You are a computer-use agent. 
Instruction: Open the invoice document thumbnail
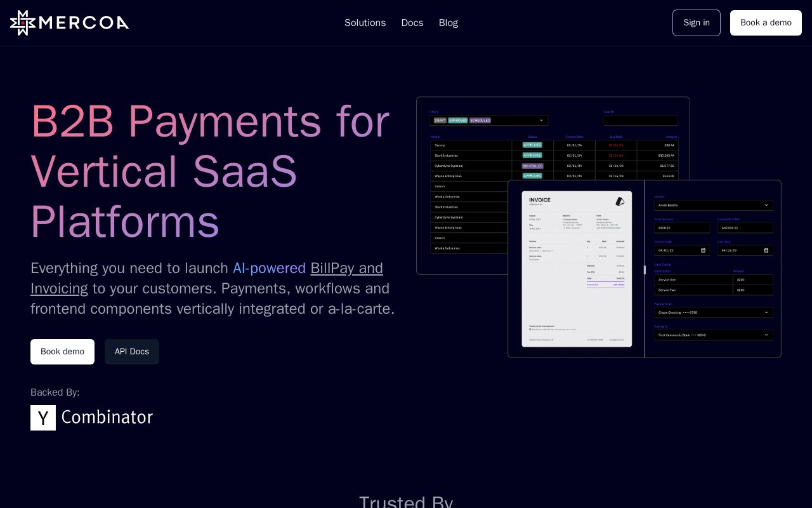[577, 269]
